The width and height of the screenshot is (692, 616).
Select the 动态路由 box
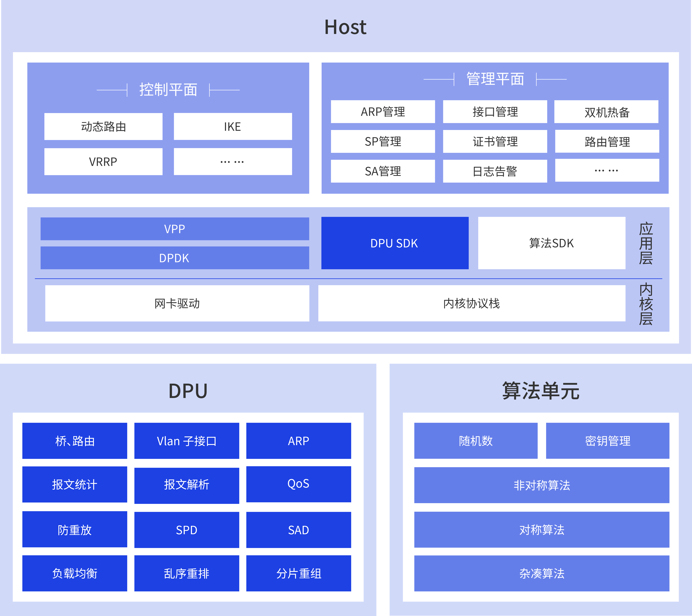[103, 127]
